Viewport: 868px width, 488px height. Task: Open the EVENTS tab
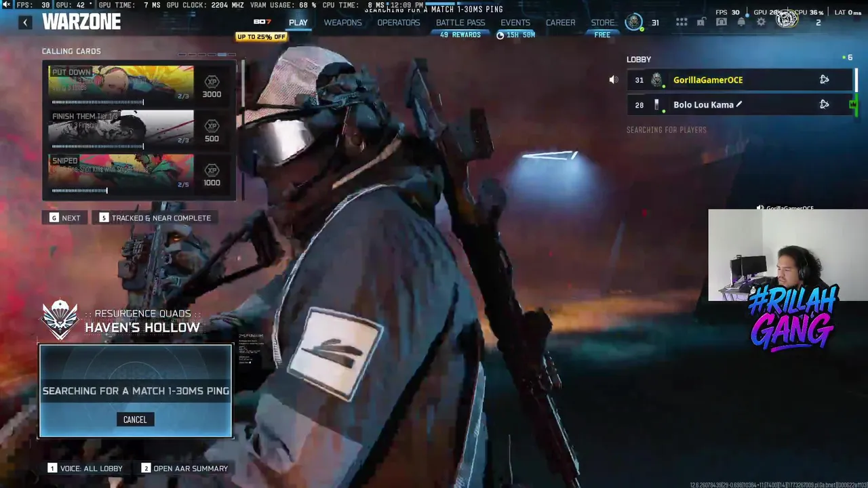[x=515, y=22]
